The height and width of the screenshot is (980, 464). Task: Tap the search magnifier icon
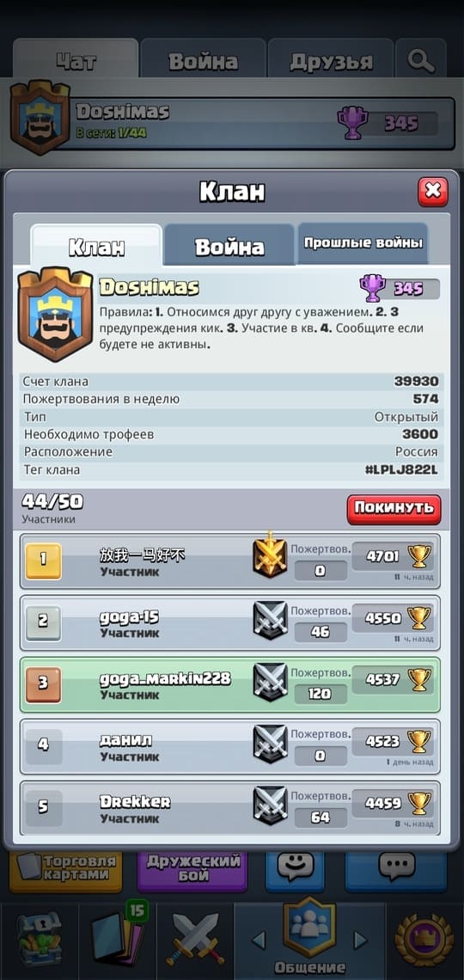(x=421, y=60)
